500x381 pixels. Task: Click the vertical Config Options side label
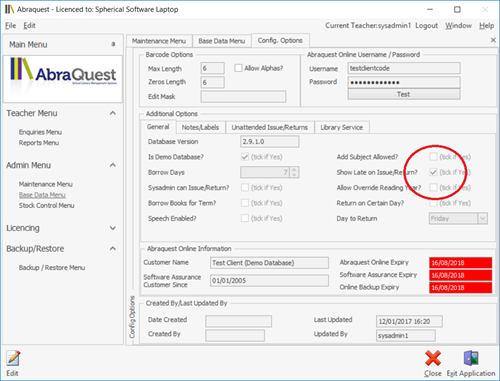point(132,317)
